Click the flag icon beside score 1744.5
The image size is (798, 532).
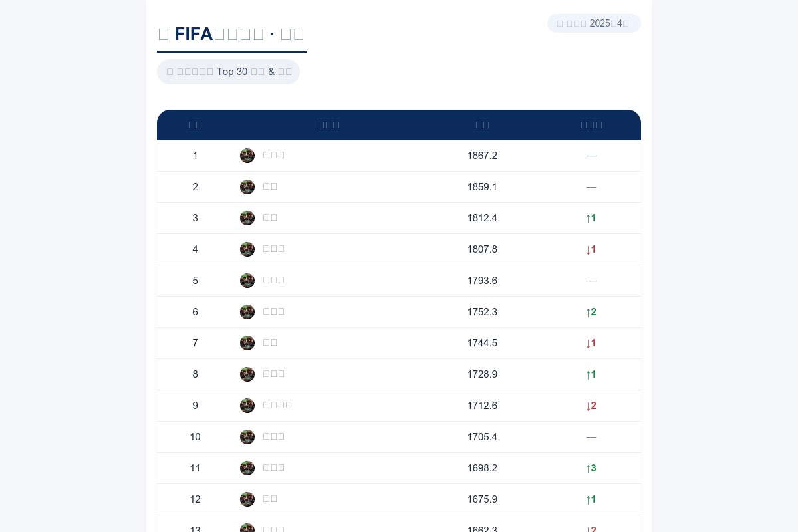click(x=247, y=343)
